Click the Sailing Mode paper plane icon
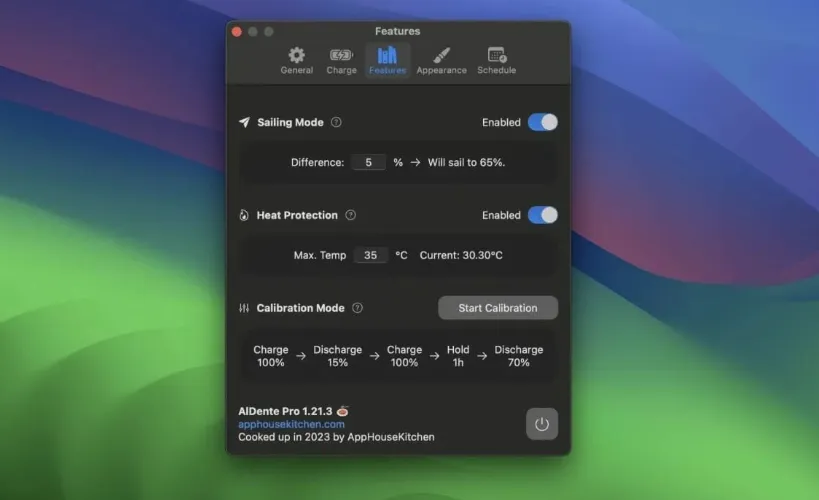The height and width of the screenshot is (500, 819). pyautogui.click(x=244, y=122)
